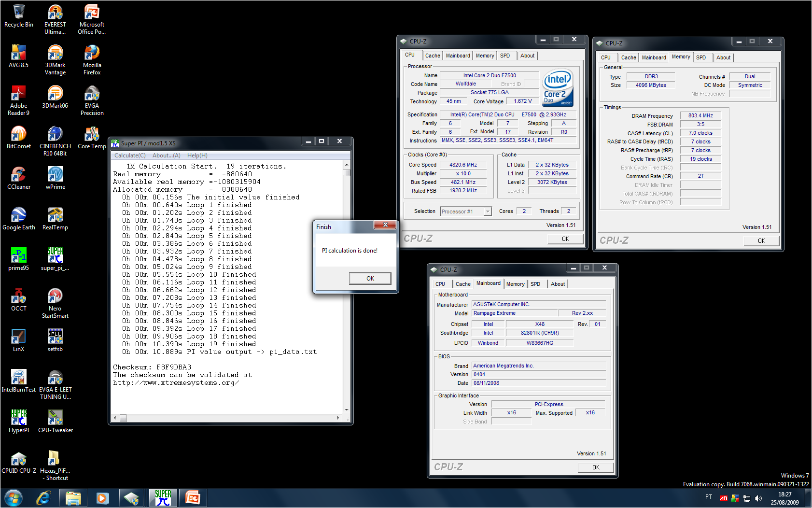The width and height of the screenshot is (812, 508).
Task: Open prime95 desktop icon
Action: (x=19, y=259)
